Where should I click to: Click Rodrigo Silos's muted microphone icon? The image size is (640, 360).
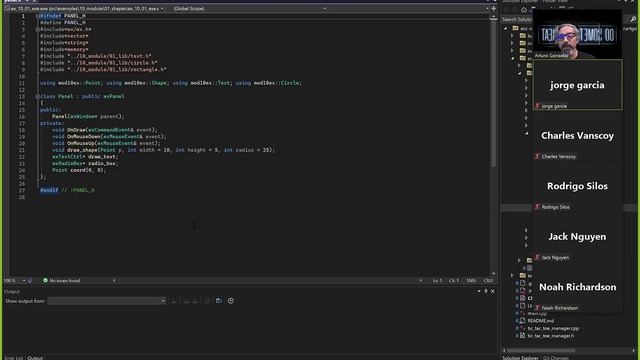click(x=537, y=207)
